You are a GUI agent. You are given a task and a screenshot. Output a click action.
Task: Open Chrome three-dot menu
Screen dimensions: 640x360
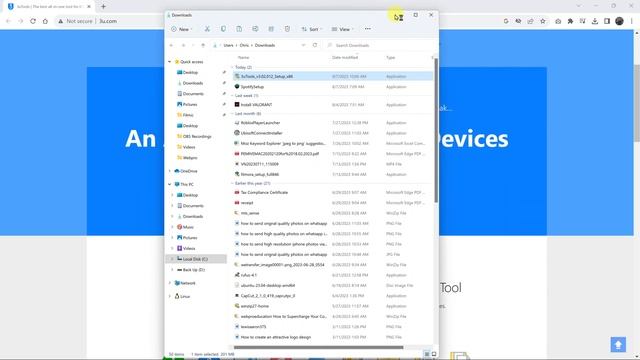coord(631,21)
